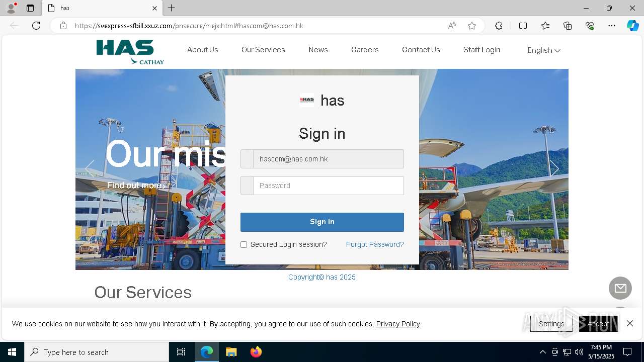Click Microsoft Edge taskbar icon
This screenshot has height=362, width=644.
(x=207, y=352)
